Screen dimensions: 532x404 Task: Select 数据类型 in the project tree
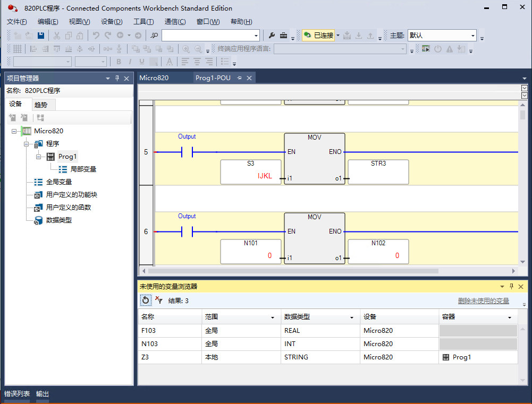click(58, 220)
